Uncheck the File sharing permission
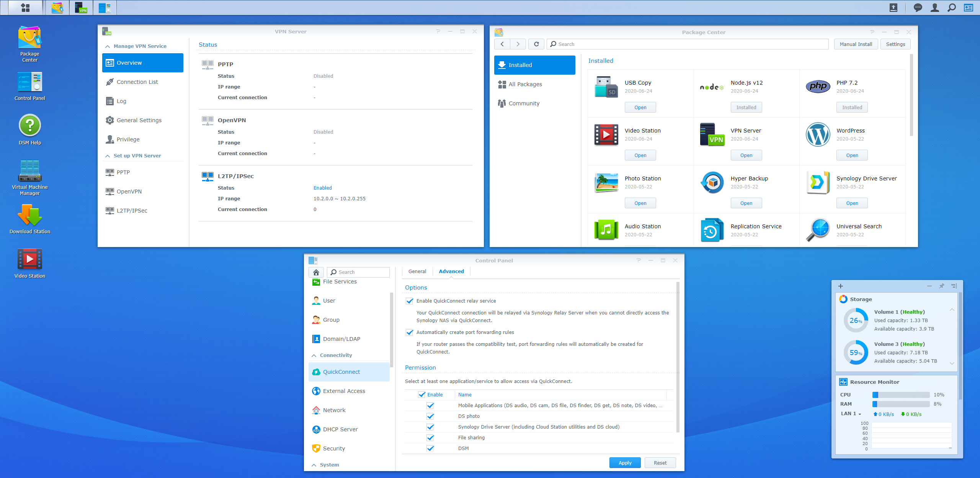 coord(430,438)
